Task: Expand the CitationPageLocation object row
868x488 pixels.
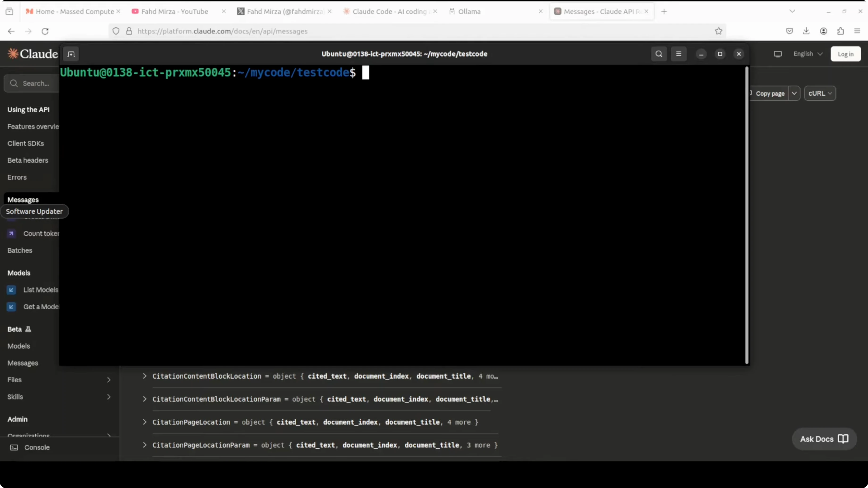Action: pyautogui.click(x=145, y=422)
